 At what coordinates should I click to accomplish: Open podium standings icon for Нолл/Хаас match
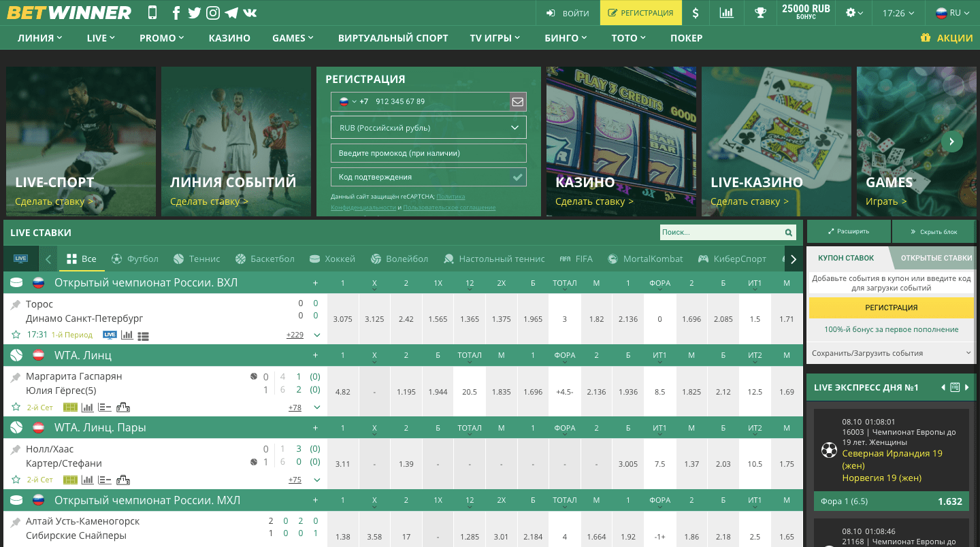pos(123,480)
